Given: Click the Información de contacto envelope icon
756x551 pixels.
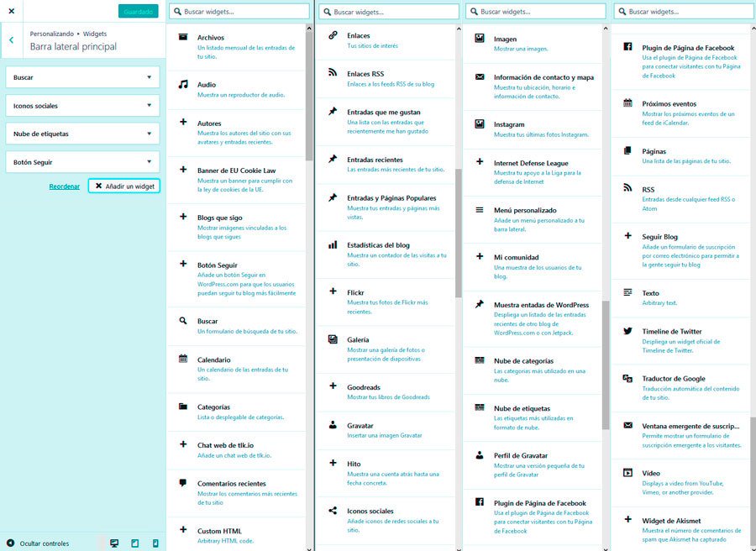Looking at the screenshot, I should point(480,76).
